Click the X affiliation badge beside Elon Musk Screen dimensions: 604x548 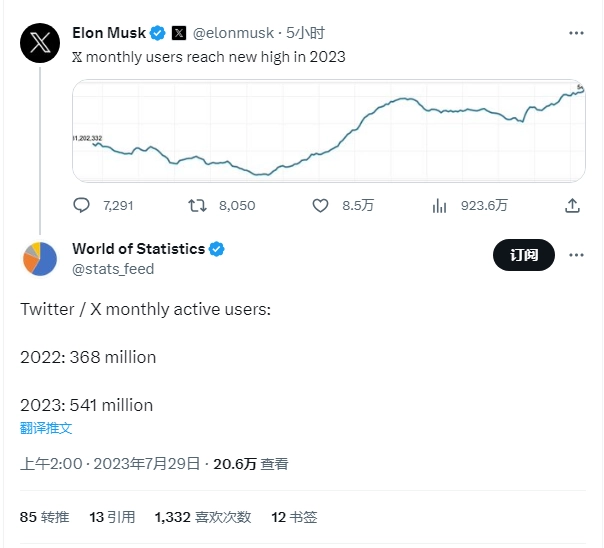click(x=178, y=33)
